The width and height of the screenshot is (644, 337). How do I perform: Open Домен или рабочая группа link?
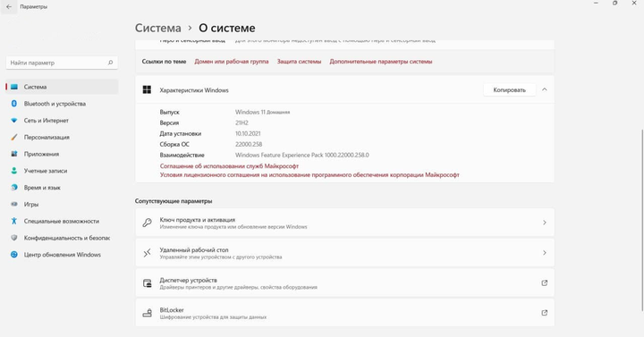[232, 62]
